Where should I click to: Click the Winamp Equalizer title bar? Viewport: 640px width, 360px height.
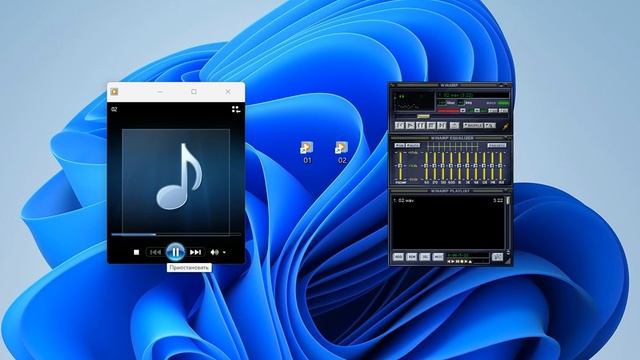point(450,138)
